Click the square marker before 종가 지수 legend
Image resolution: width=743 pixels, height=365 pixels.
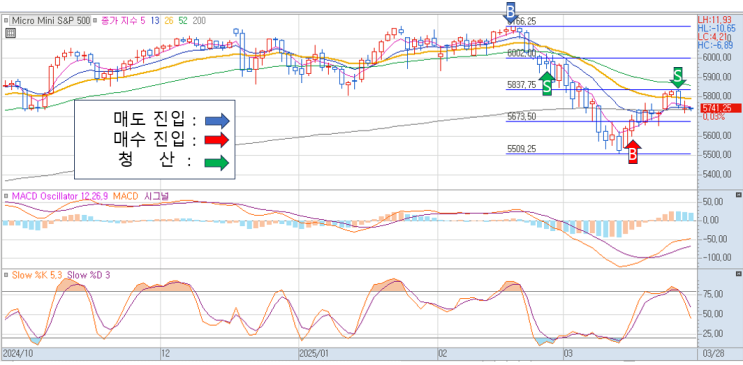(x=95, y=21)
